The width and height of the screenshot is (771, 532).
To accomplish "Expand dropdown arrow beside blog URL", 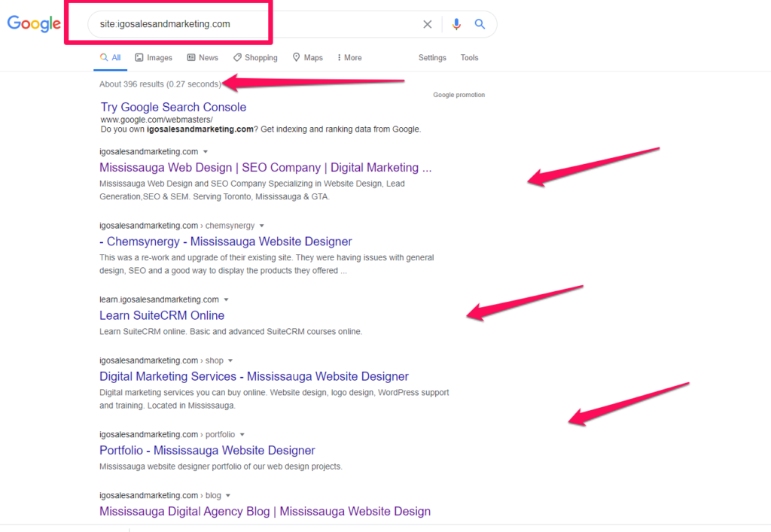I will click(x=227, y=495).
